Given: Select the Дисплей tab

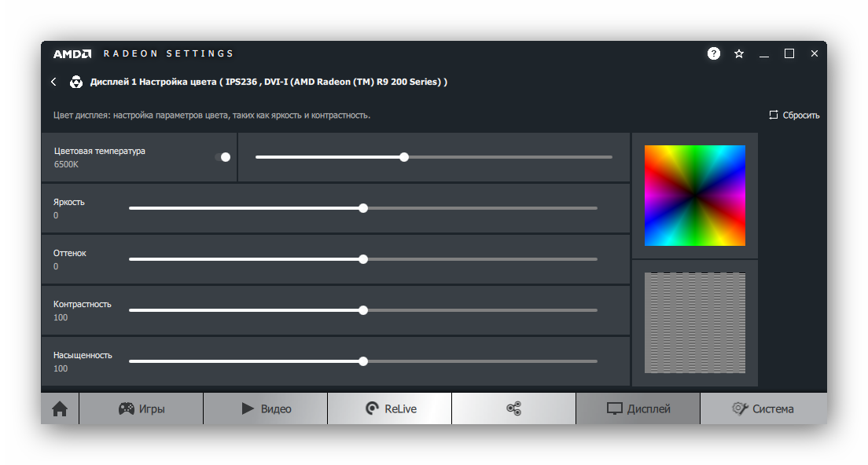Looking at the screenshot, I should tap(638, 408).
